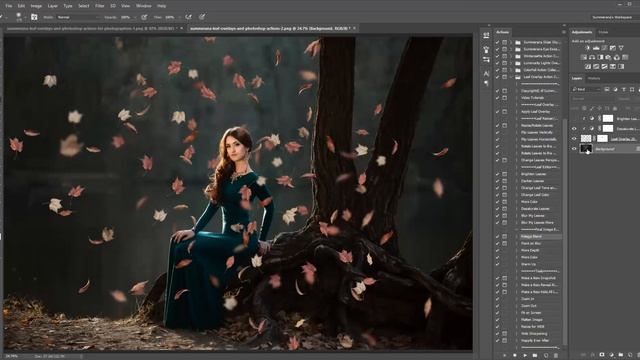Create a new action
Image resolution: width=640 pixels, height=360 pixels.
546,356
